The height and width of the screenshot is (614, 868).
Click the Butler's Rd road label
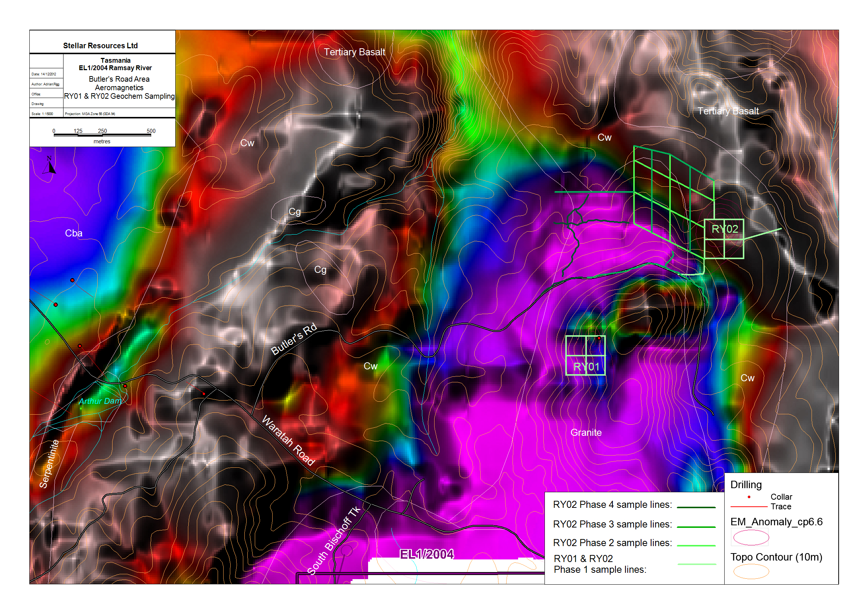coord(294,340)
